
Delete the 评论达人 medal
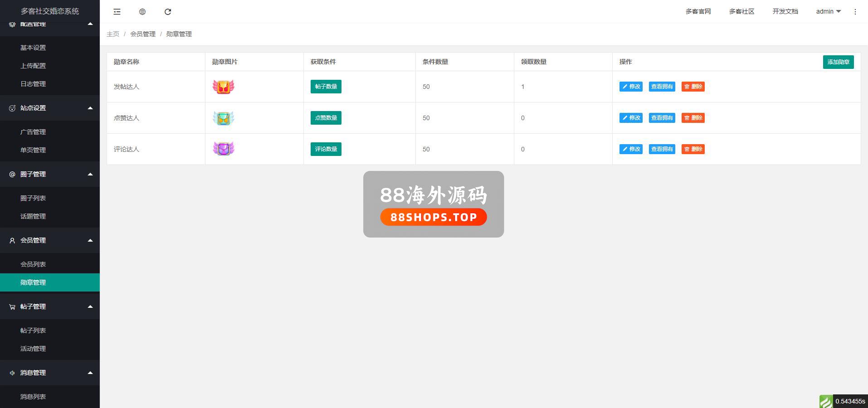(x=692, y=149)
